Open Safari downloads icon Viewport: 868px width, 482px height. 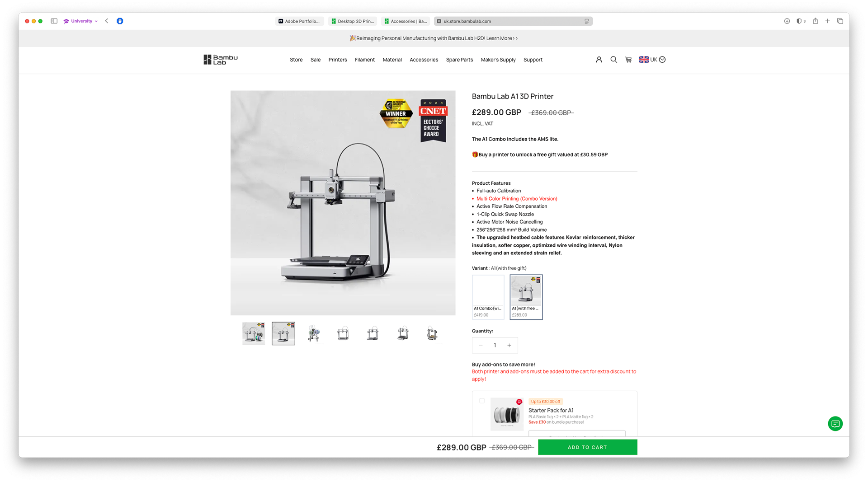click(x=787, y=21)
